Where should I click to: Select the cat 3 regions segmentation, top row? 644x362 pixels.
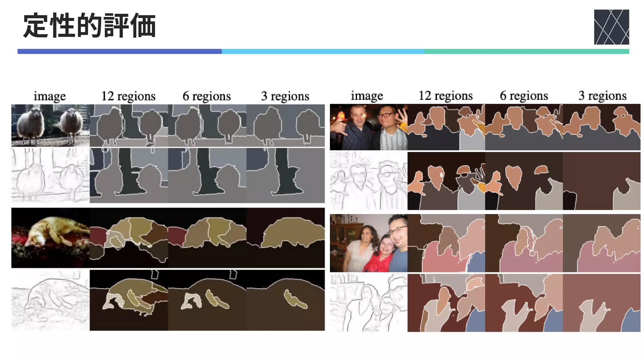pos(286,238)
